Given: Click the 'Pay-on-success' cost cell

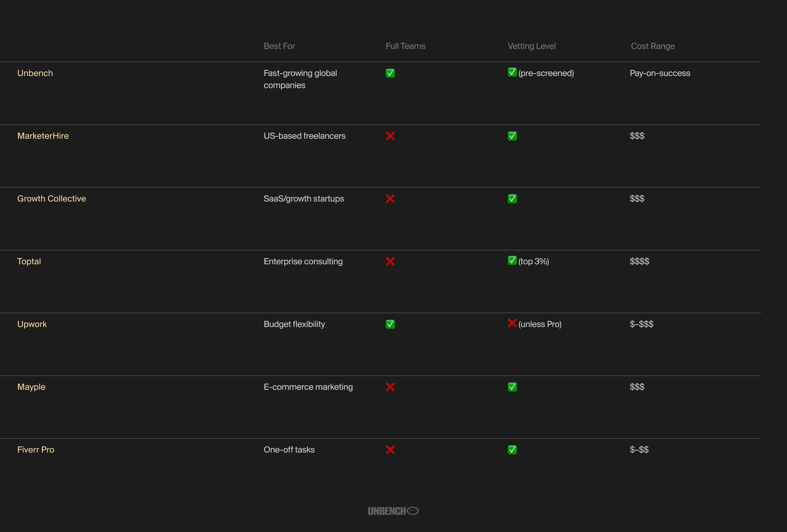Looking at the screenshot, I should point(660,73).
